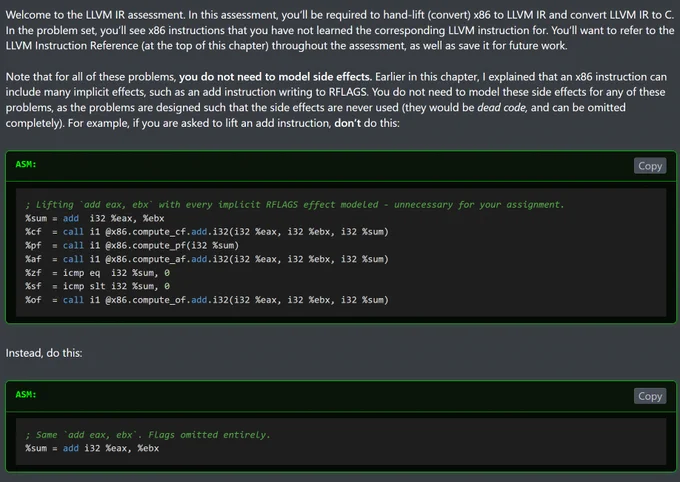Click the '%sf = icmp slt' line

click(x=98, y=286)
